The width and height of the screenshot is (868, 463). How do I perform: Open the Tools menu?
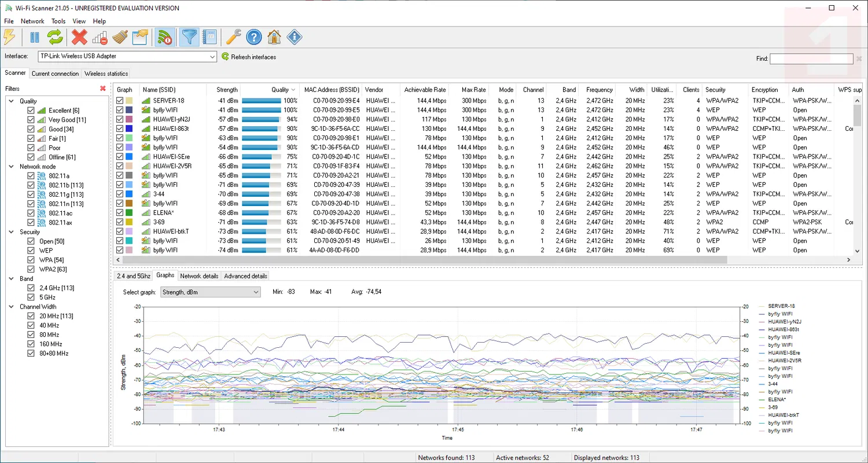[x=58, y=21]
